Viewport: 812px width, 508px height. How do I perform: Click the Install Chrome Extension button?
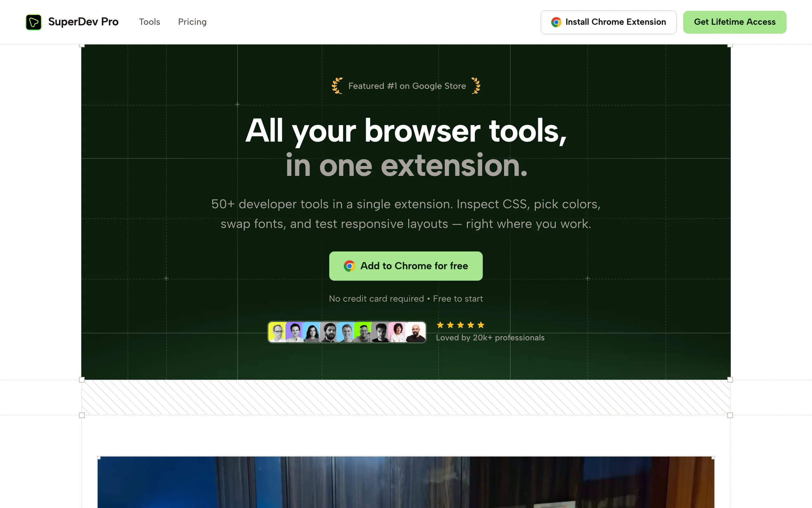(608, 22)
